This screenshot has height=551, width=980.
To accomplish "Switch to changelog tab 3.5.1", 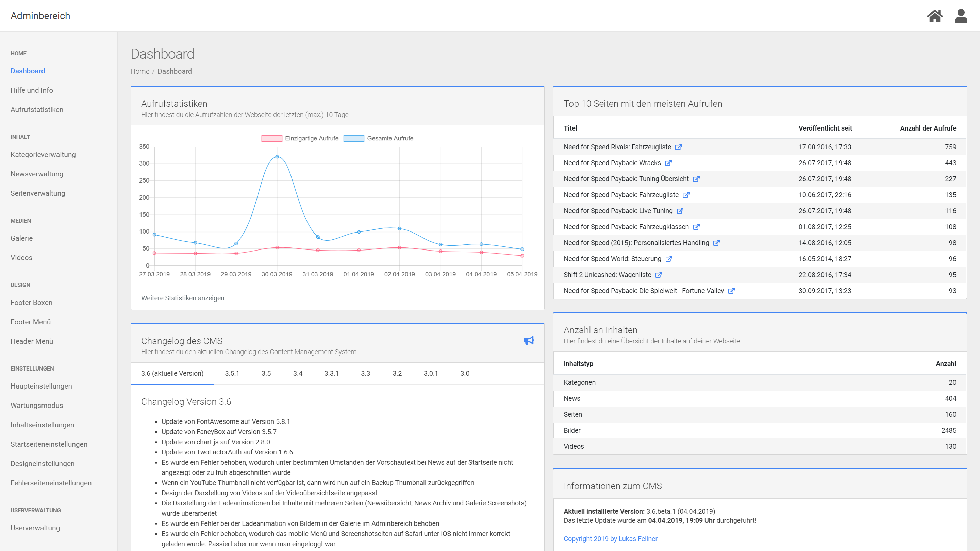I will [232, 374].
